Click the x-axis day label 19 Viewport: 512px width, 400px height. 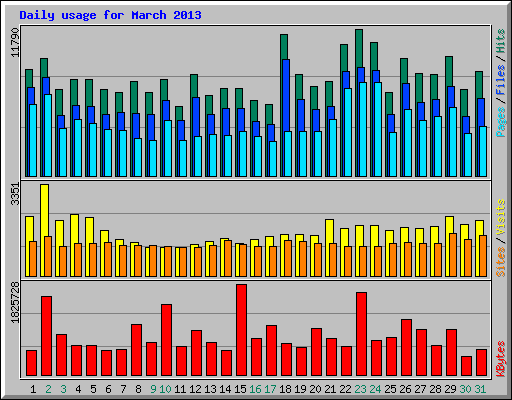click(300, 389)
